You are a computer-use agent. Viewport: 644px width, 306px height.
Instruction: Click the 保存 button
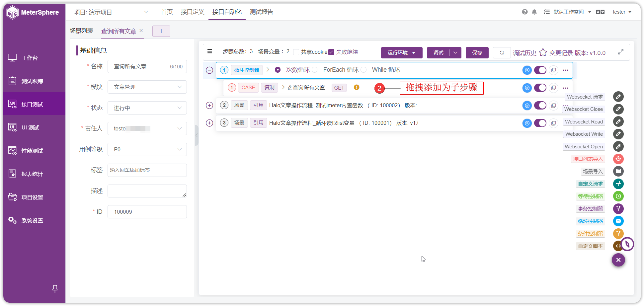click(477, 53)
